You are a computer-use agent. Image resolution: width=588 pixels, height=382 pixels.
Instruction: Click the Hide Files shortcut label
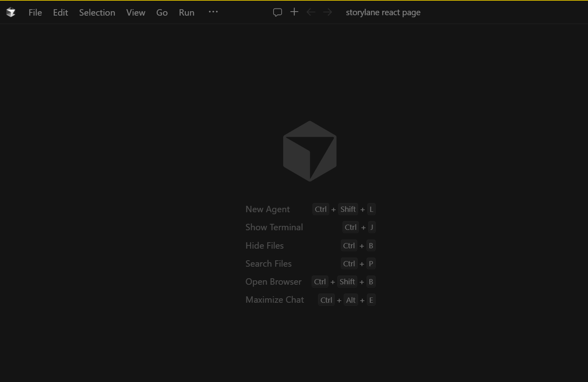coord(265,245)
